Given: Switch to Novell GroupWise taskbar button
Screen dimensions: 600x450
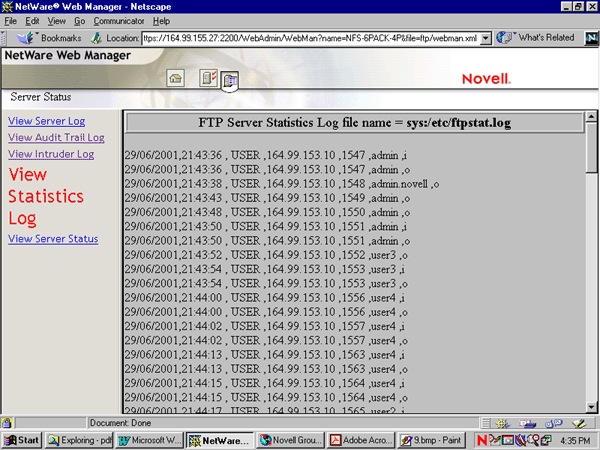Looking at the screenshot, I should pos(292,440).
